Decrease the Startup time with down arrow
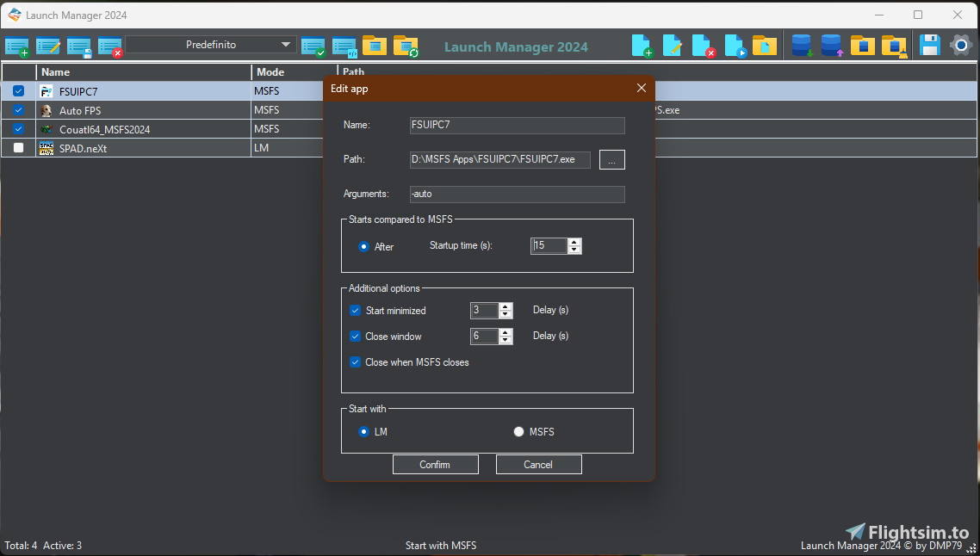Screen dimensions: 980x556 tap(574, 250)
